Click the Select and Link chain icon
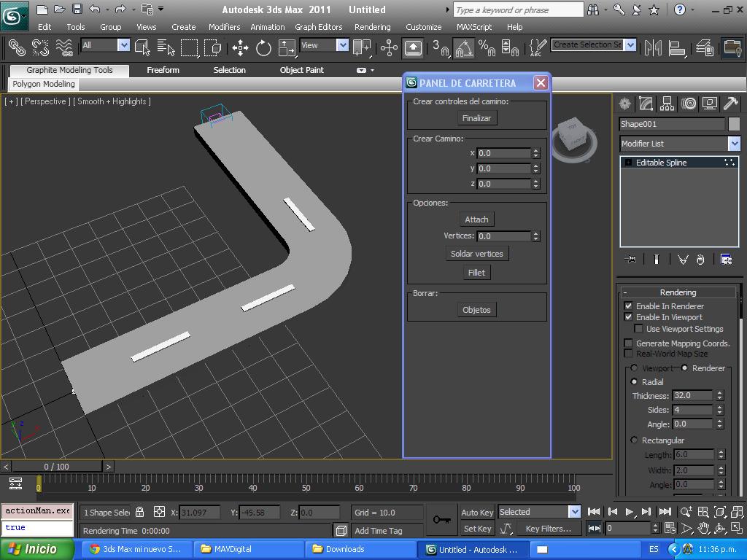This screenshot has height=560, width=747. click(16, 48)
